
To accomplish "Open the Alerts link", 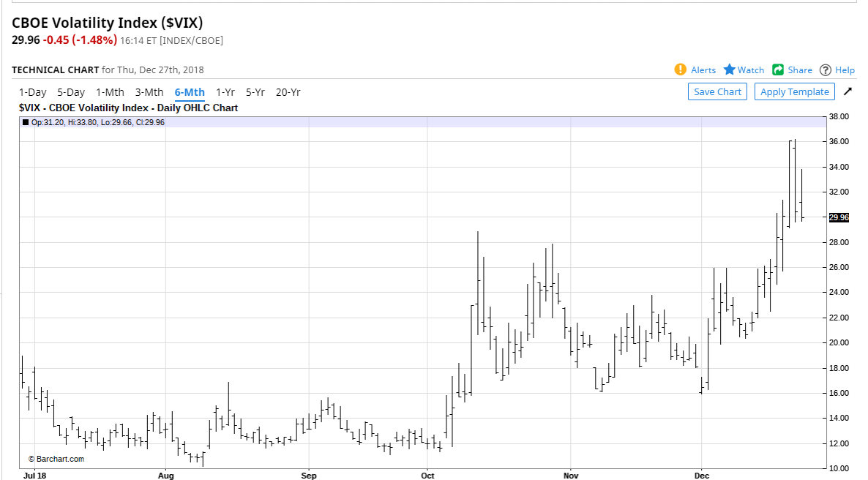I will (703, 70).
